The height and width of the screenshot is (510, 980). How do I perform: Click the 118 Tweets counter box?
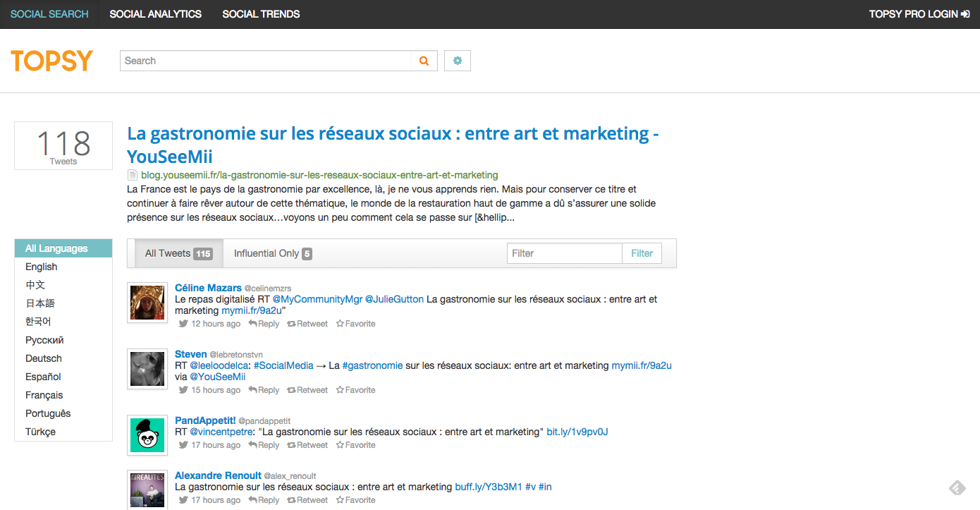pyautogui.click(x=63, y=145)
